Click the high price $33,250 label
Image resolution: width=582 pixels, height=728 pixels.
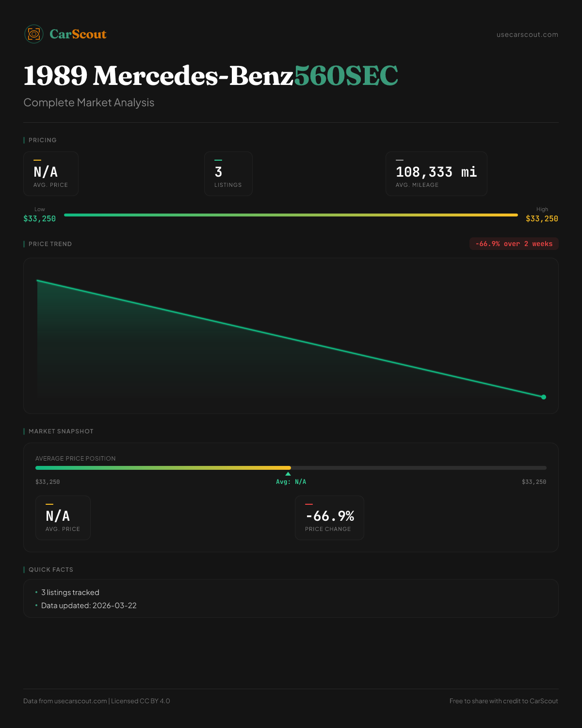pos(542,218)
